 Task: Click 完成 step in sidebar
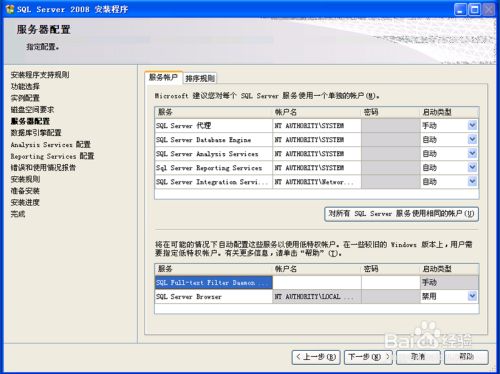18,214
